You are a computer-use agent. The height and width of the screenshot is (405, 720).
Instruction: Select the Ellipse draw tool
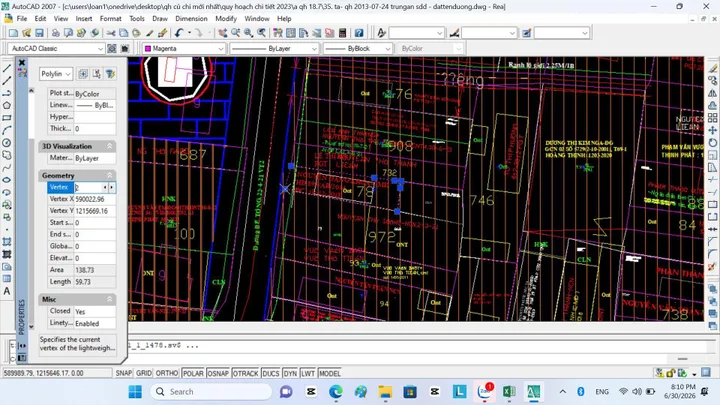pos(7,180)
